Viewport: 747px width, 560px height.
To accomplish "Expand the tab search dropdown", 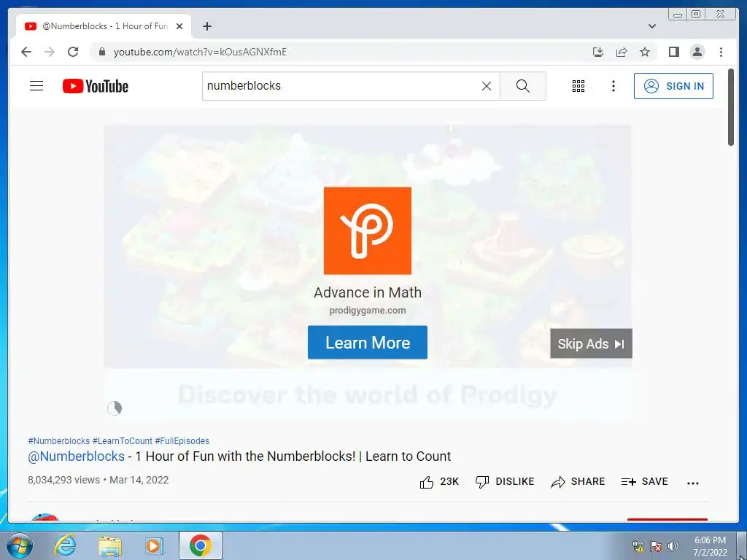I will (x=652, y=26).
